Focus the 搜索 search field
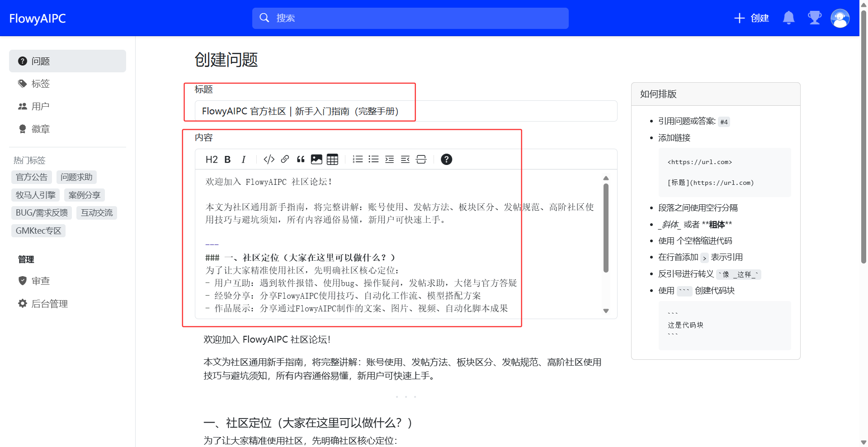This screenshot has width=868, height=447. tap(410, 18)
